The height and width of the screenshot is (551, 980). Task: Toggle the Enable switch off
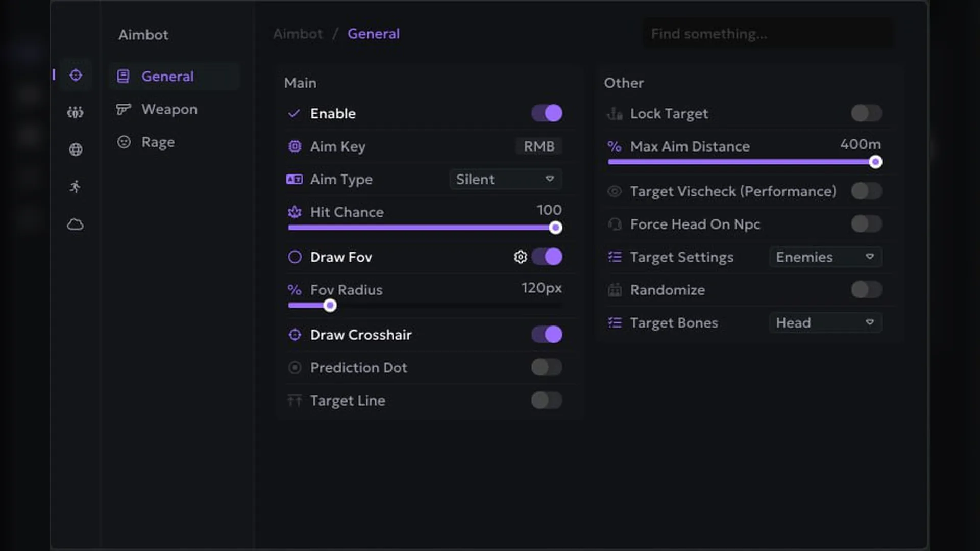(x=547, y=113)
